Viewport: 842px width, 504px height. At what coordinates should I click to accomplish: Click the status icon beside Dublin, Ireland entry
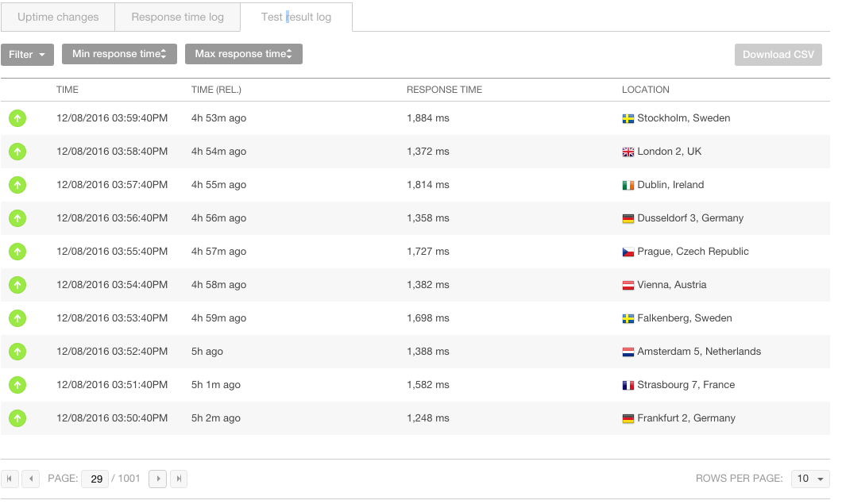pyautogui.click(x=17, y=185)
